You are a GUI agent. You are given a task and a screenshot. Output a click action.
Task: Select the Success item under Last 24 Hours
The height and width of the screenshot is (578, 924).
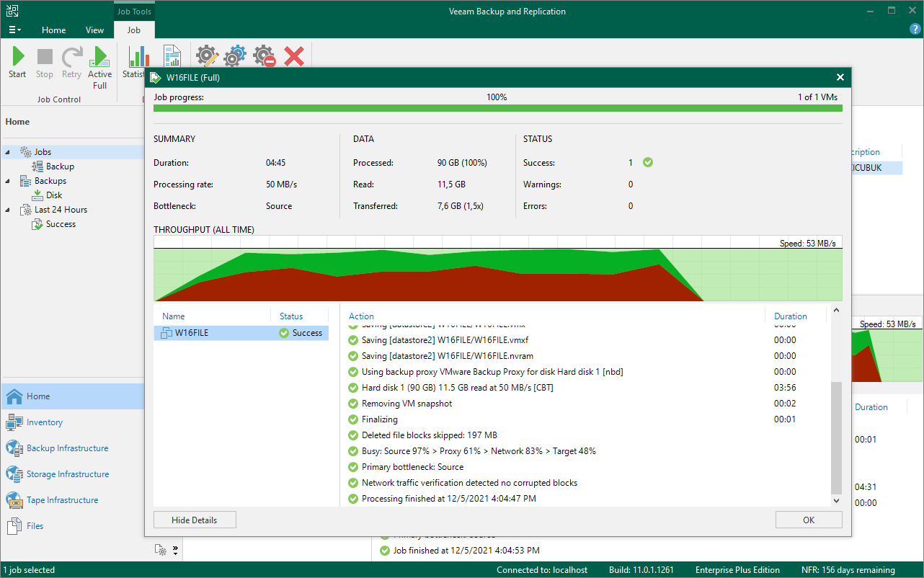pos(61,224)
